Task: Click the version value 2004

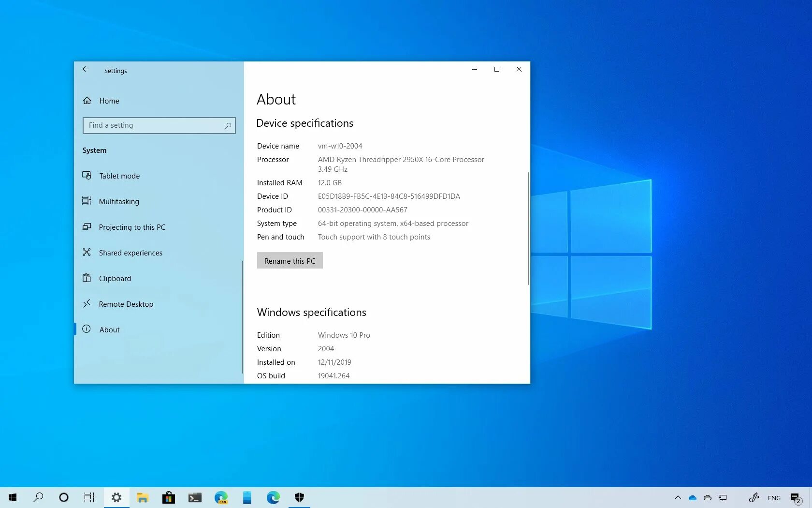Action: (326, 349)
